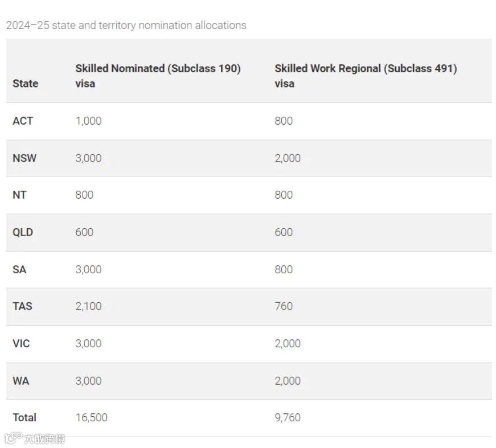Viewport: 496px width, 448px height.
Task: Select the SA row label
Action: tap(19, 269)
